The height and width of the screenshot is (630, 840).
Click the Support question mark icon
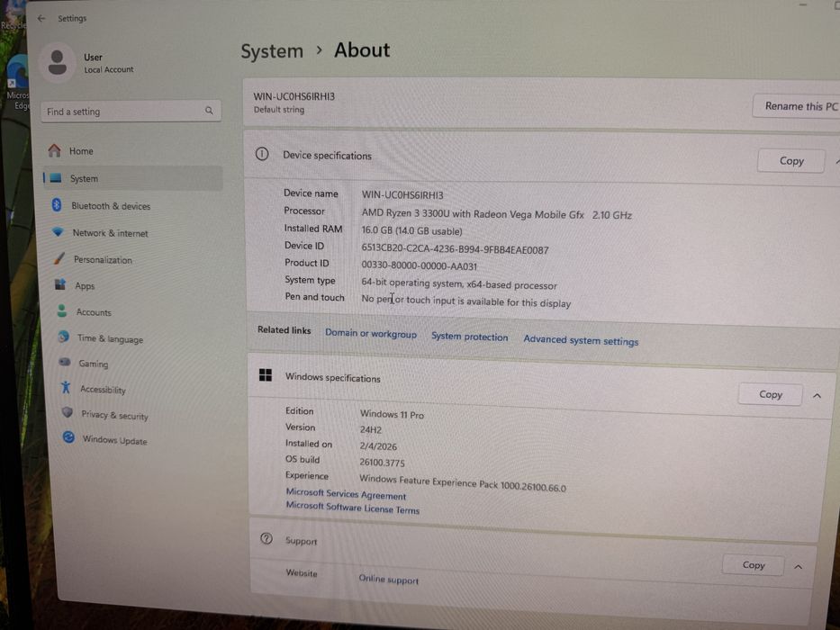tap(266, 538)
